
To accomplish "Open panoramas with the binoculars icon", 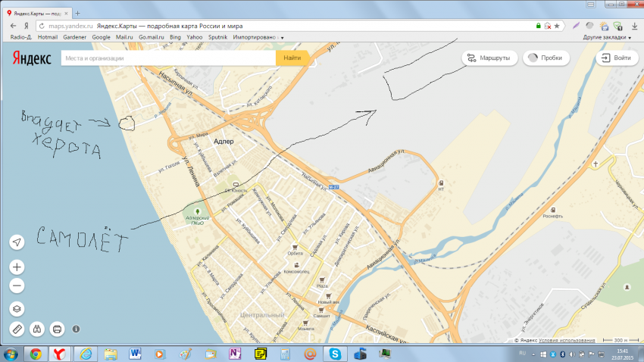I will click(36, 329).
